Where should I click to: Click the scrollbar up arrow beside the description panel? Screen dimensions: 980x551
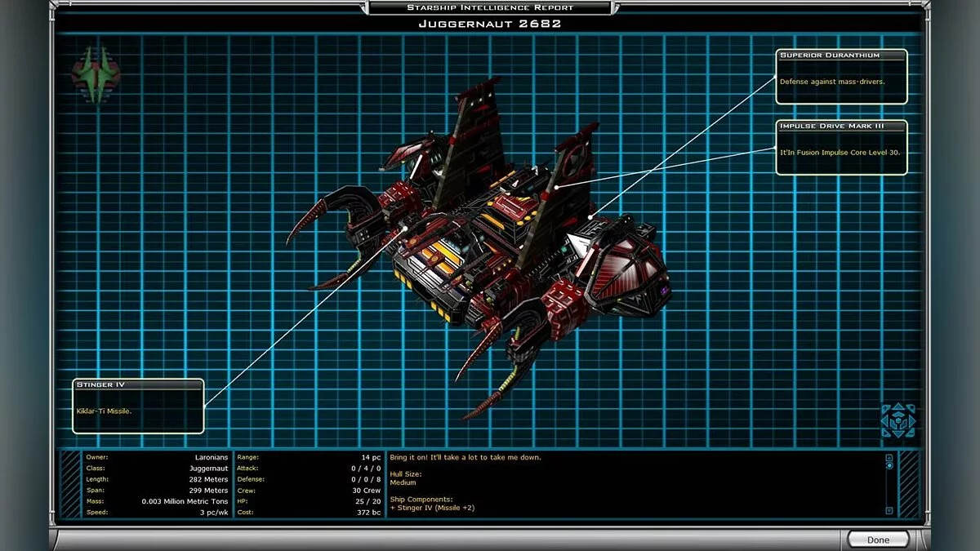tap(889, 458)
